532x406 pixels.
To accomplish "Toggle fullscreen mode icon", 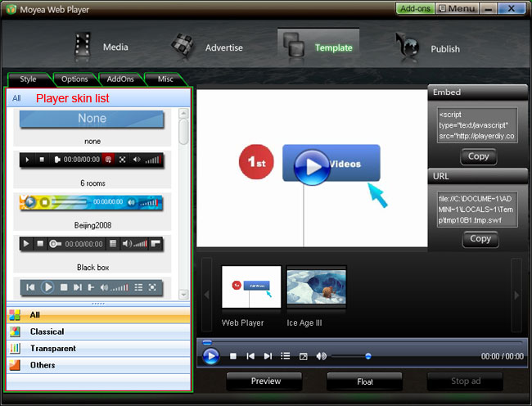I will pyautogui.click(x=304, y=357).
